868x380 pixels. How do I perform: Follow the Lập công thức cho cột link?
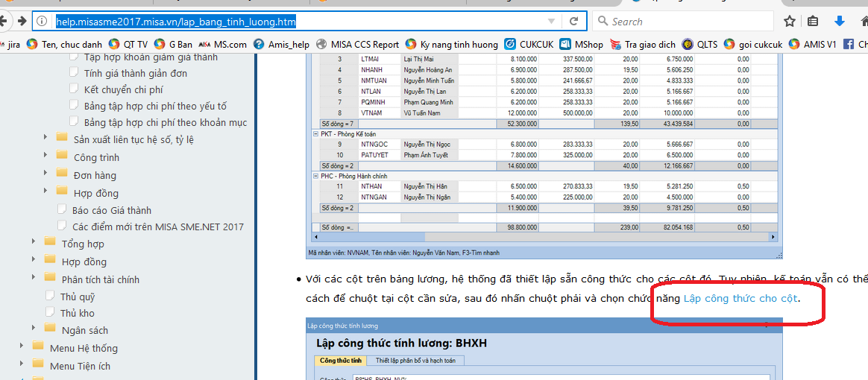(740, 299)
